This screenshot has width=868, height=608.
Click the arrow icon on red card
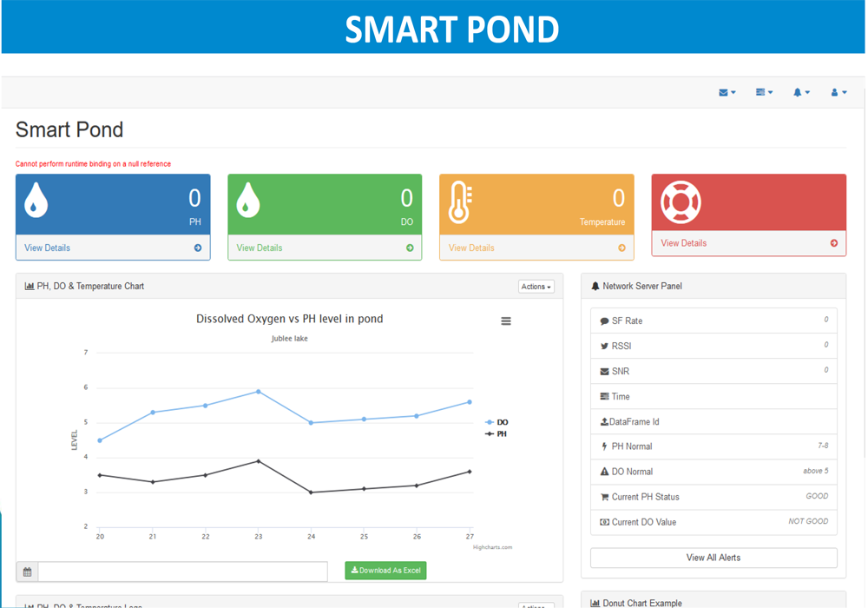point(834,243)
